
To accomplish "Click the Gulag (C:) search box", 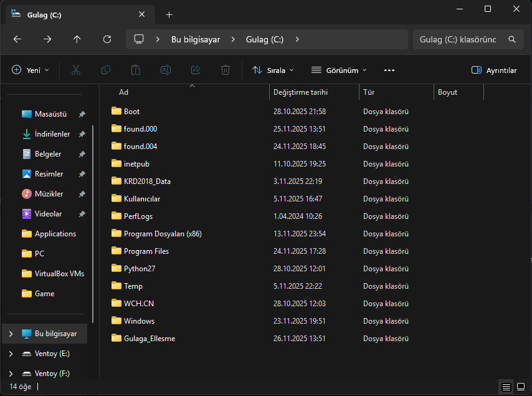I will click(458, 39).
